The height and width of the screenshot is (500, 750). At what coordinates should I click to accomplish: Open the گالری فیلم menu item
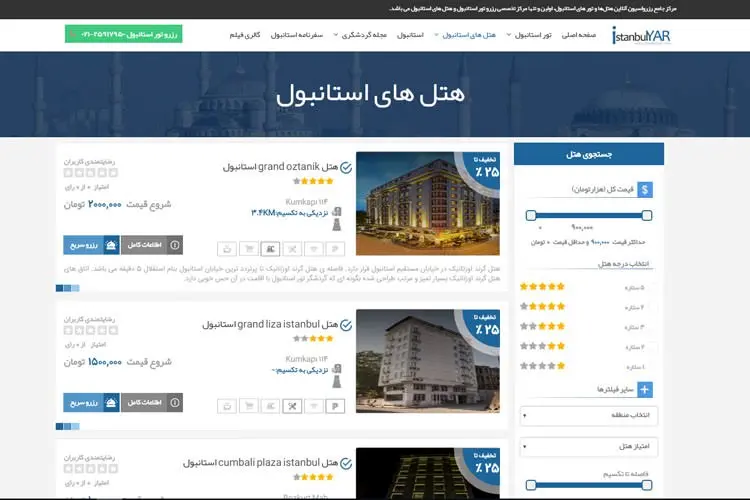coord(245,35)
